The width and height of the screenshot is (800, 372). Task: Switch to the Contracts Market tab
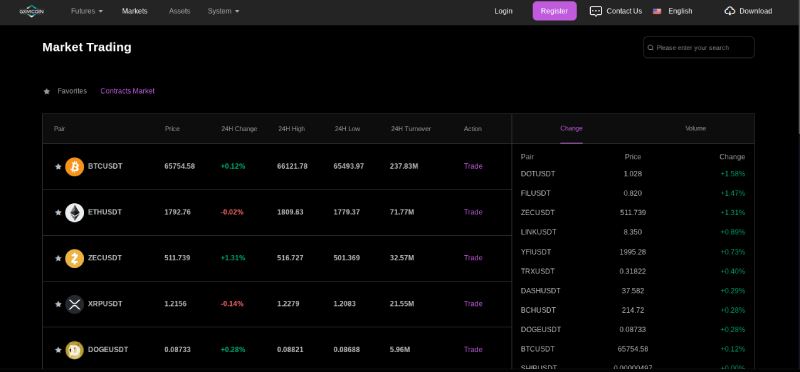(128, 91)
